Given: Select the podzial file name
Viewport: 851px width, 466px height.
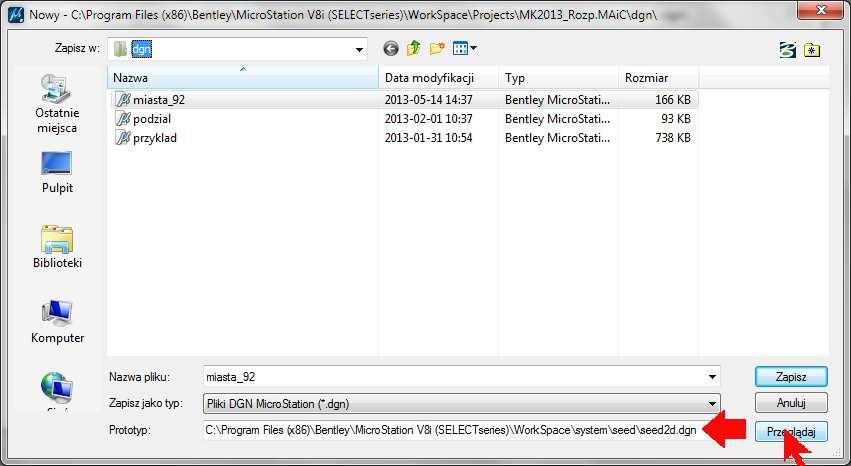Looking at the screenshot, I should 152,119.
